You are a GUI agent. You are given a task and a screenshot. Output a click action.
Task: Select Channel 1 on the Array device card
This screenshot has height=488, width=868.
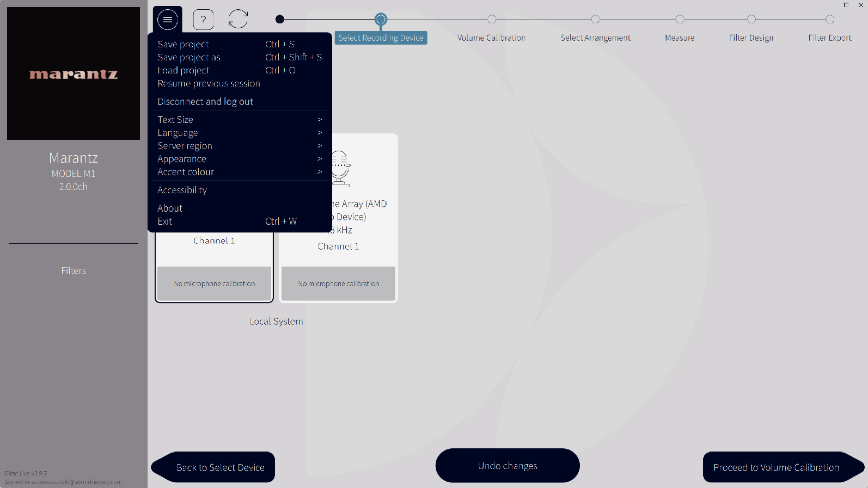click(x=338, y=246)
